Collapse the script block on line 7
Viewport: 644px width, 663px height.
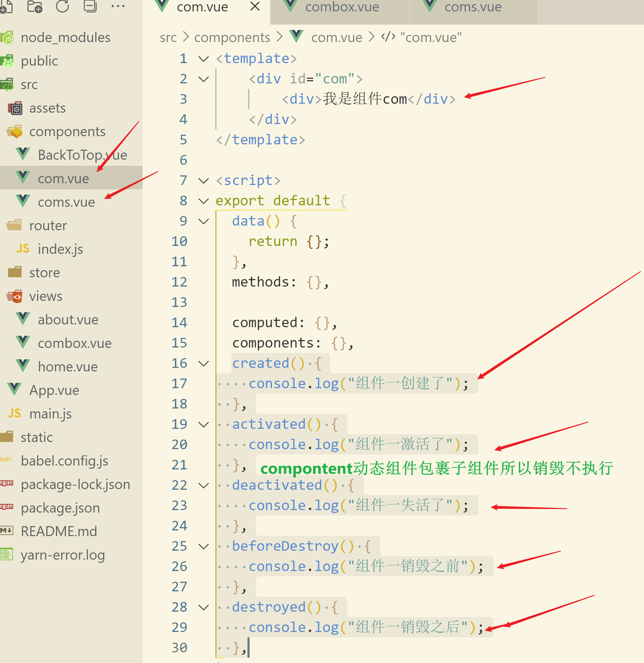[x=203, y=180]
